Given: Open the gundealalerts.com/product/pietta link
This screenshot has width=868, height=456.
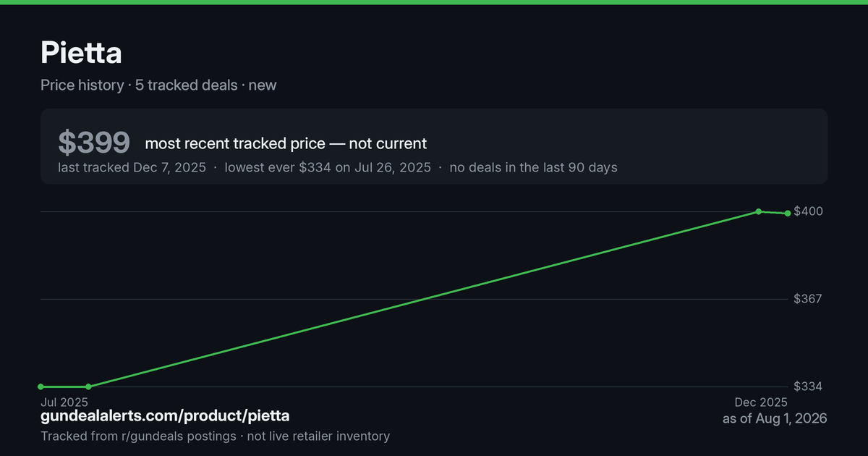Looking at the screenshot, I should pos(165,415).
